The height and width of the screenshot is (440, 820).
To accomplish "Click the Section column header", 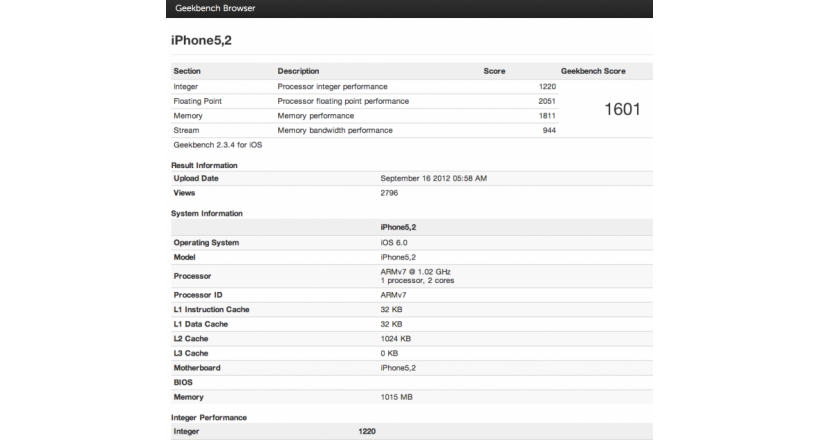I will coord(187,71).
